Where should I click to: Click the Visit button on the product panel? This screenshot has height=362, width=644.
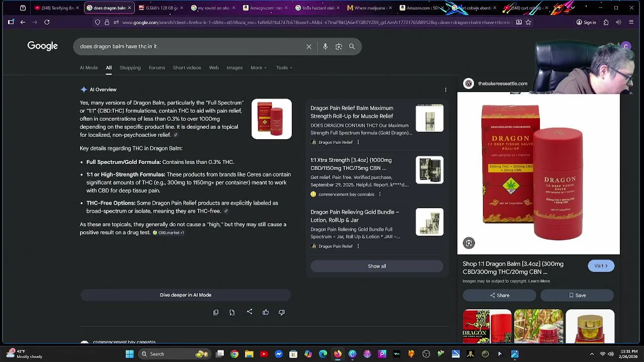[x=601, y=266]
